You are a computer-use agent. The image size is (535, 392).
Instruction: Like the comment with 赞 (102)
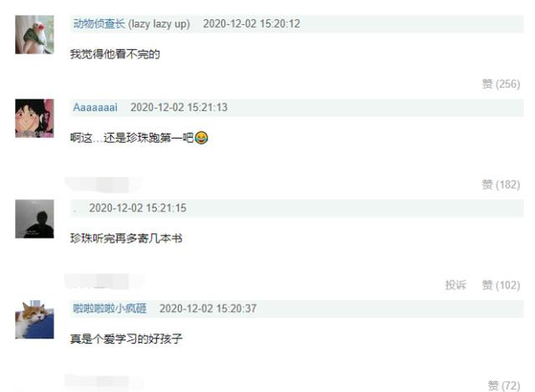pyautogui.click(x=501, y=285)
